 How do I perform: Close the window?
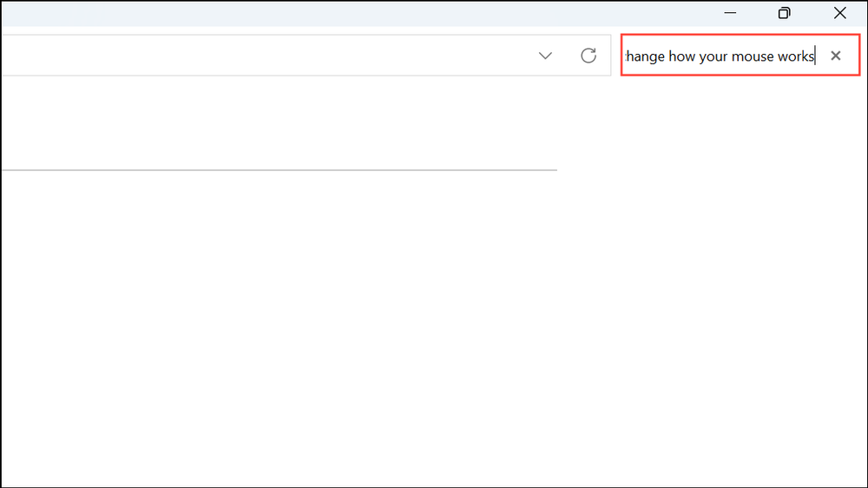click(839, 13)
